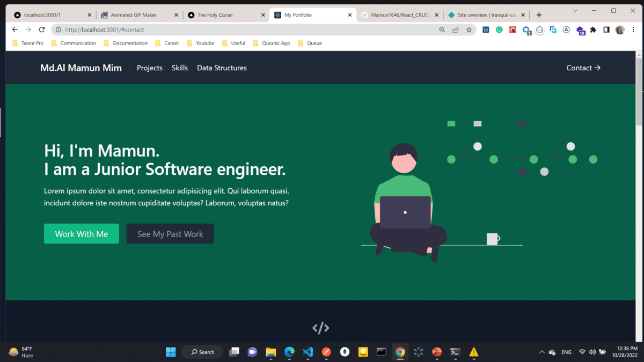Expand the Chrome tab search chevron
The image size is (644, 362).
pos(575,11)
